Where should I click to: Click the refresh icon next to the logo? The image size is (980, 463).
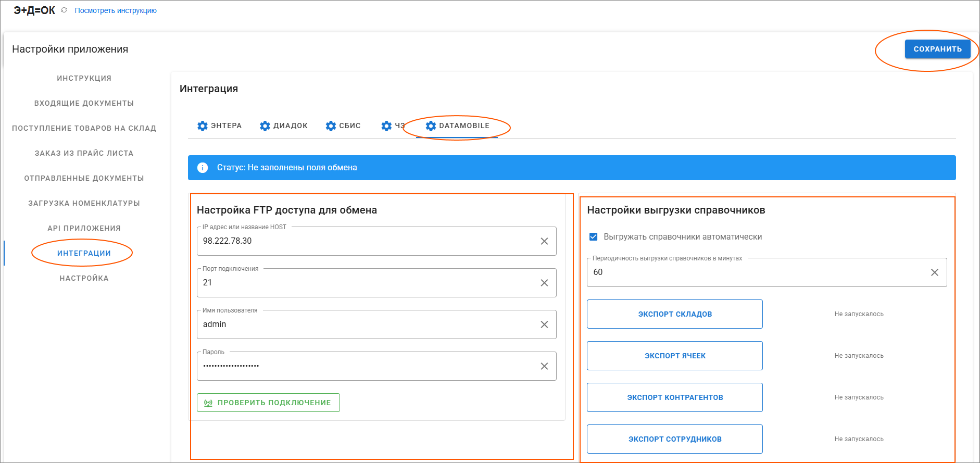[x=64, y=10]
